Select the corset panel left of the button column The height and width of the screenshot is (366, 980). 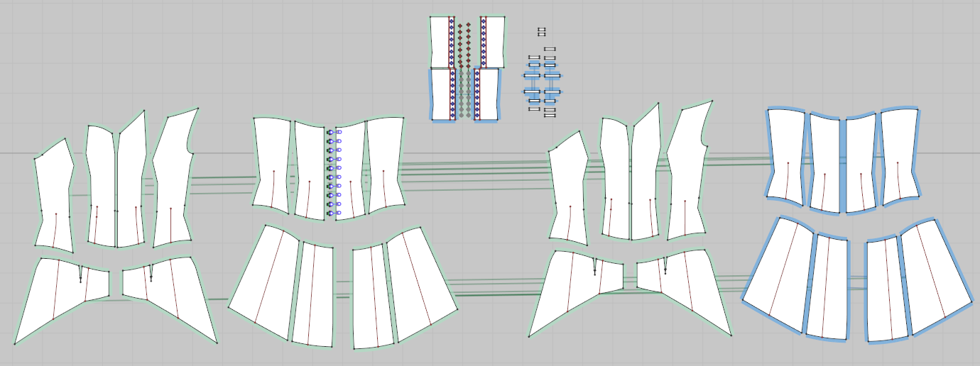pyautogui.click(x=310, y=170)
